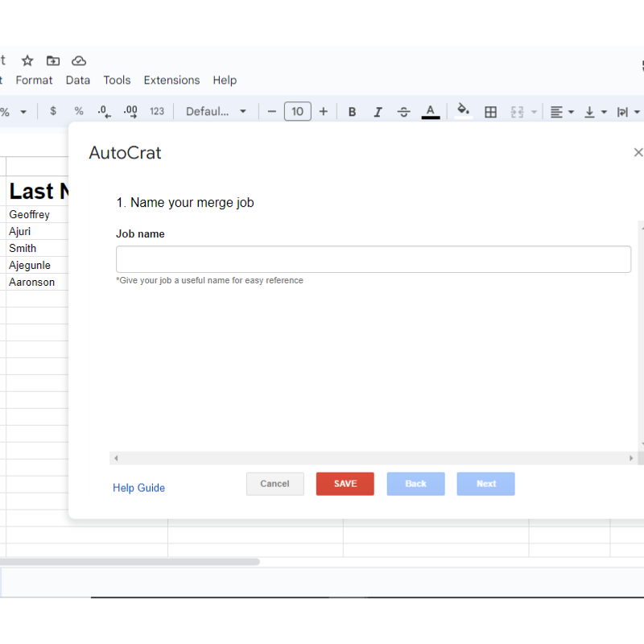The width and height of the screenshot is (644, 644).
Task: Close the AutoCrat dialog
Action: coord(638,152)
